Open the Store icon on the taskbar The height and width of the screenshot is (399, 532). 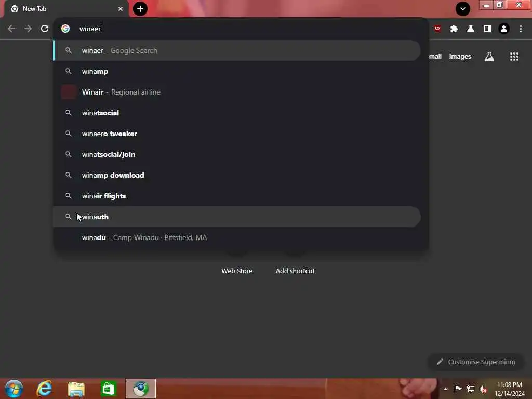pyautogui.click(x=108, y=389)
